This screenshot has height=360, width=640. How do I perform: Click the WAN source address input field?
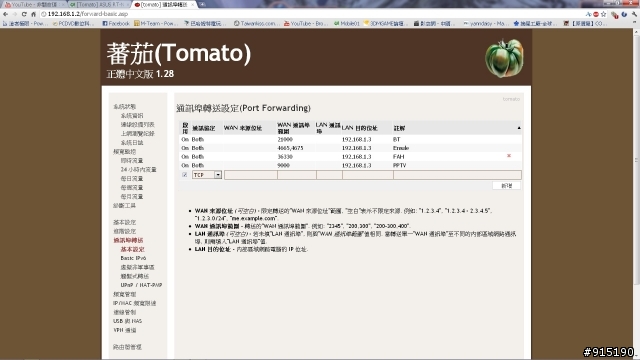pos(251,175)
